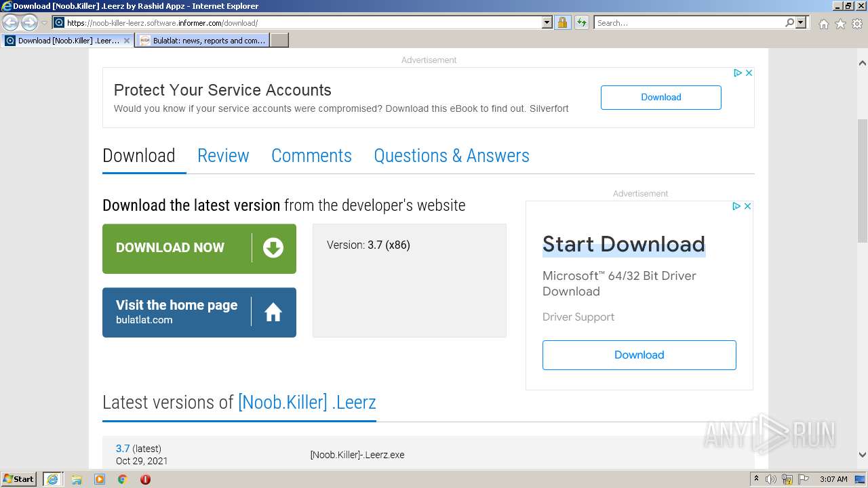The height and width of the screenshot is (488, 868).
Task: Click the Action Center flag icon
Action: [x=804, y=479]
